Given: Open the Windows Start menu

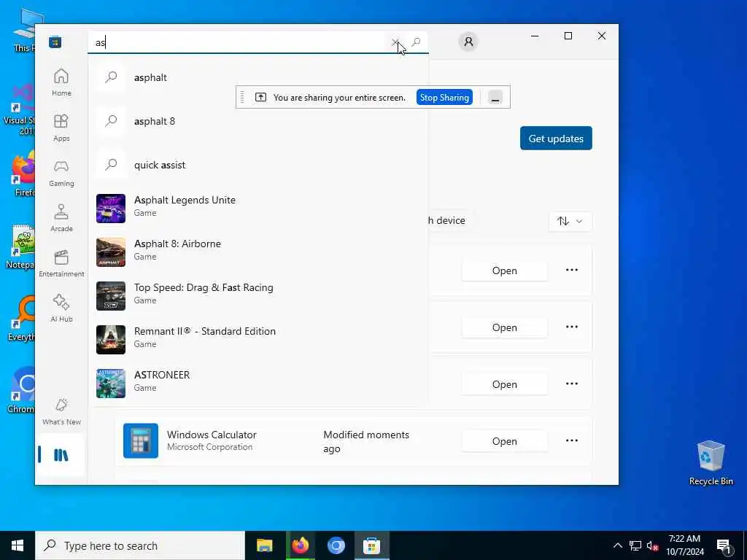Looking at the screenshot, I should pos(18,545).
